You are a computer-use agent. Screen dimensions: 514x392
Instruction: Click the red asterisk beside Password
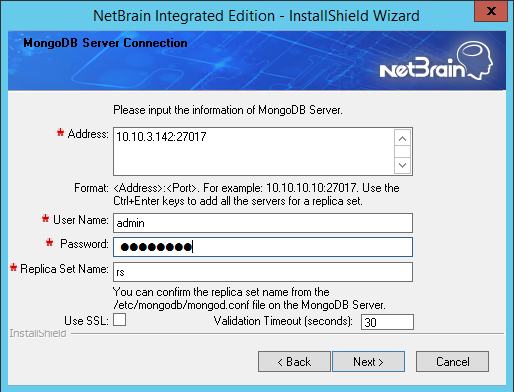pos(49,243)
